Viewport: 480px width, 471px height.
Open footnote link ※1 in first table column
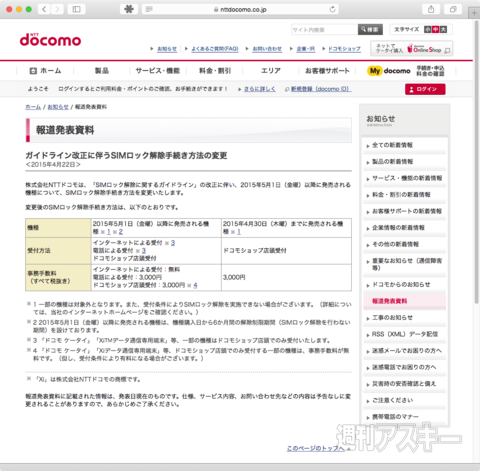pyautogui.click(x=108, y=232)
